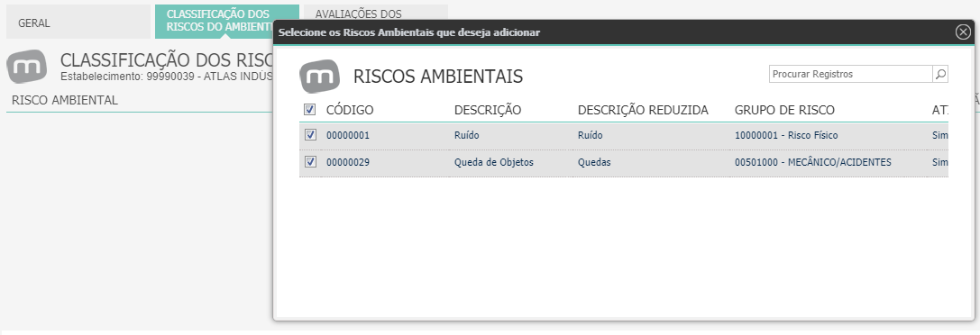Select the Classificação dos Riscos do Ambiente tab
This screenshot has height=335, width=980.
214,23
